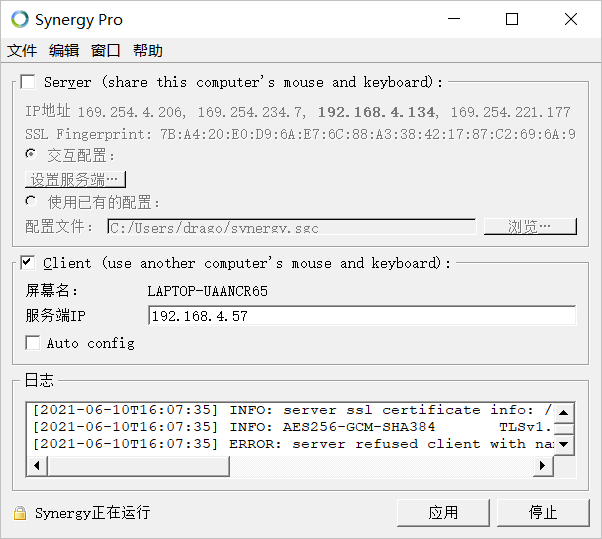
Task: Click the log scroll up arrow
Action: [564, 413]
